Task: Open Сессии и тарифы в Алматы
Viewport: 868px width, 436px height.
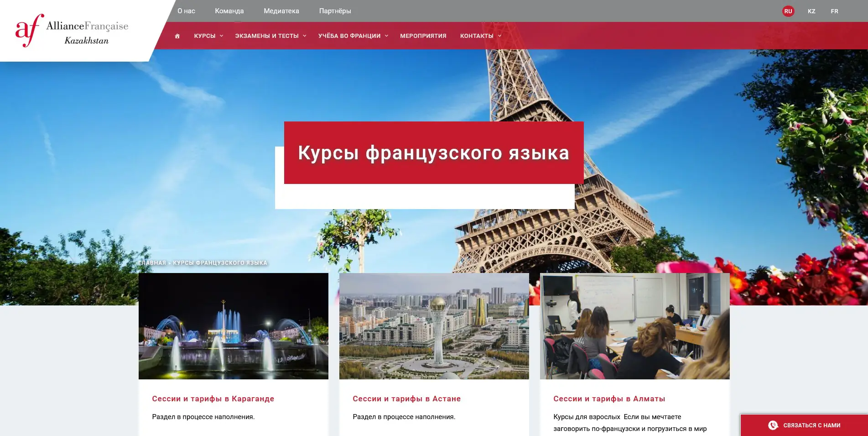Action: [609, 399]
